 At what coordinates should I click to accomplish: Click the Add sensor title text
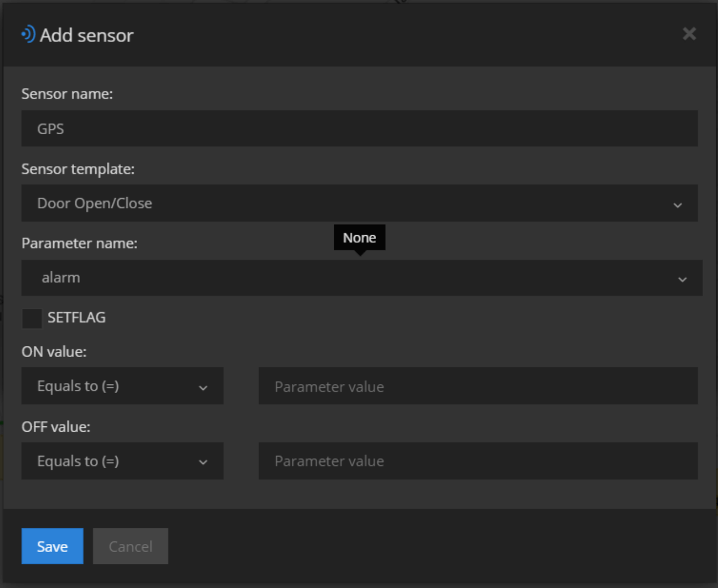point(87,35)
